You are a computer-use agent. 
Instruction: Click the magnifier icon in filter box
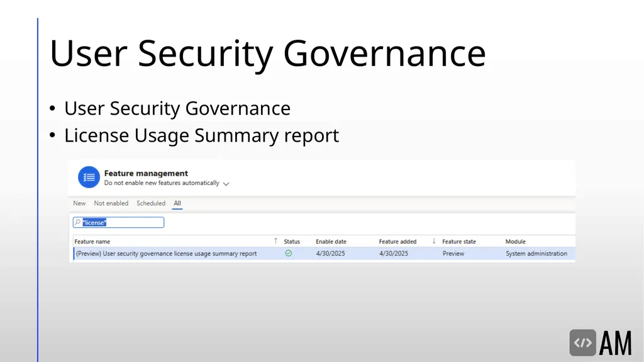(x=77, y=222)
